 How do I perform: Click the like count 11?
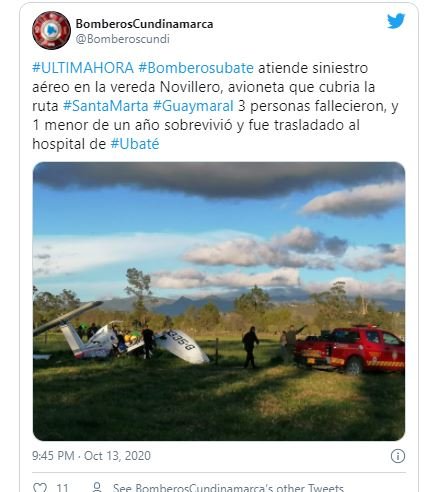[x=62, y=488]
